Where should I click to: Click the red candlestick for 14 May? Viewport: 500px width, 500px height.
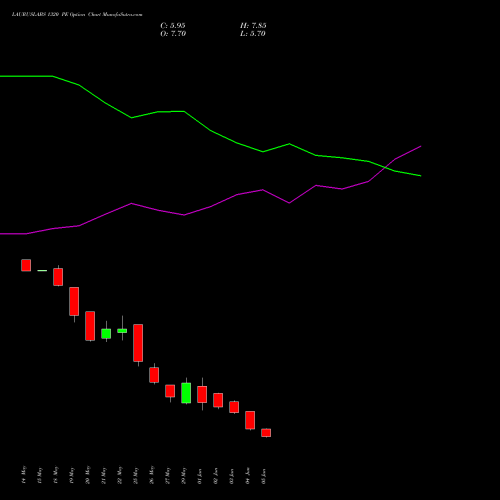[26, 265]
